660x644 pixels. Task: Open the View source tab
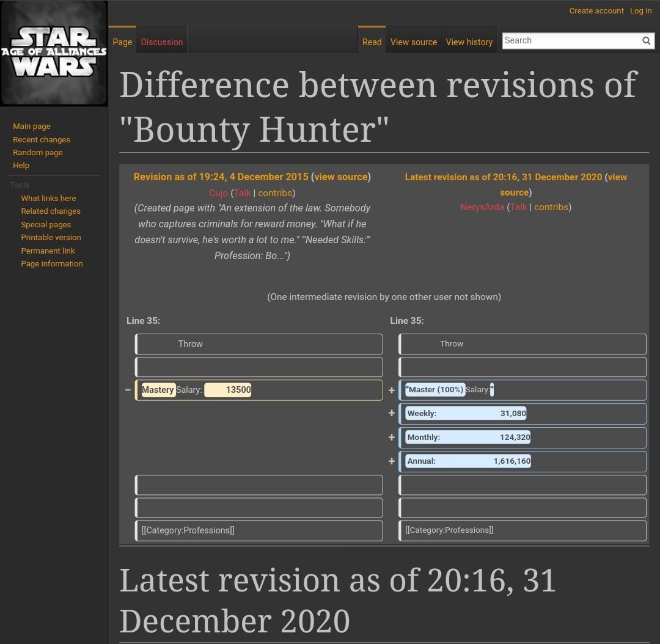pyautogui.click(x=413, y=42)
